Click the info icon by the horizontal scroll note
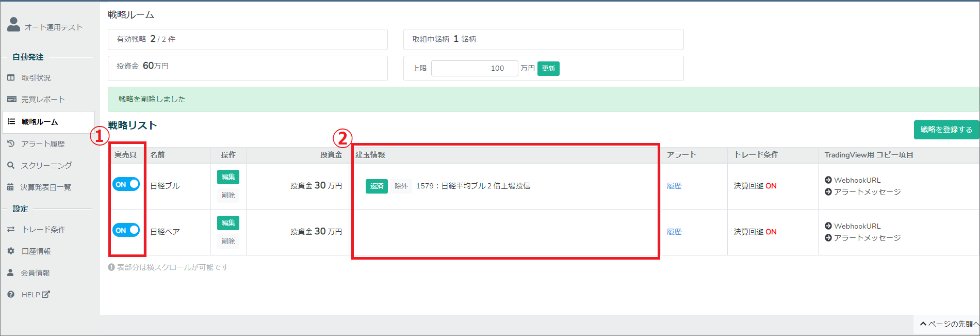Viewport: 980px width, 336px height. [x=111, y=267]
